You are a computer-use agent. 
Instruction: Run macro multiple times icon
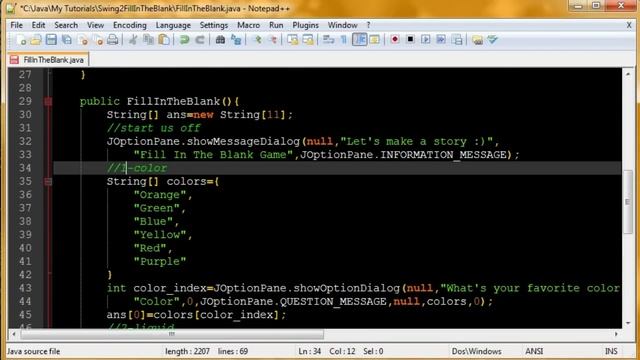coord(441,40)
